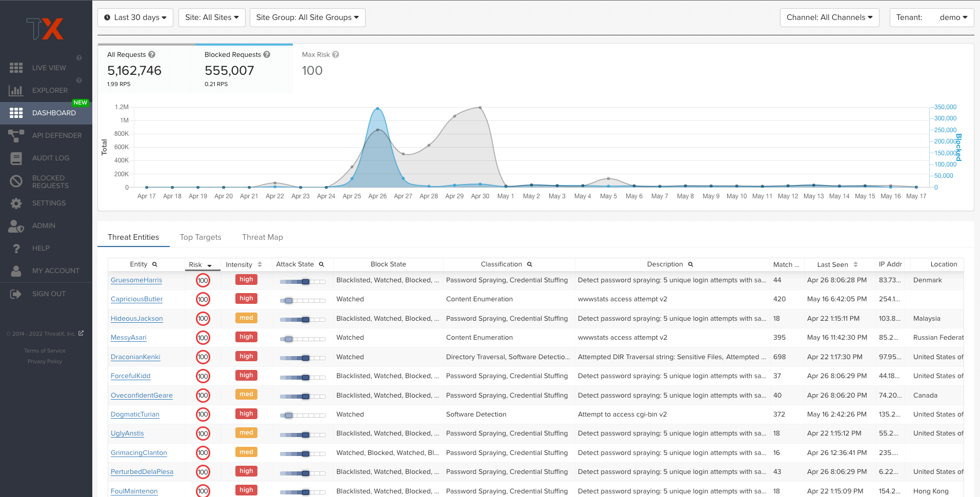
Task: Open Channel: All Channels dropdown
Action: [829, 17]
